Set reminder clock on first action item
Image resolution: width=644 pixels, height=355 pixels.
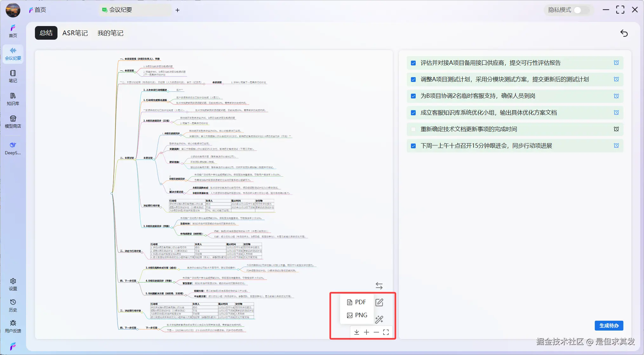click(616, 63)
